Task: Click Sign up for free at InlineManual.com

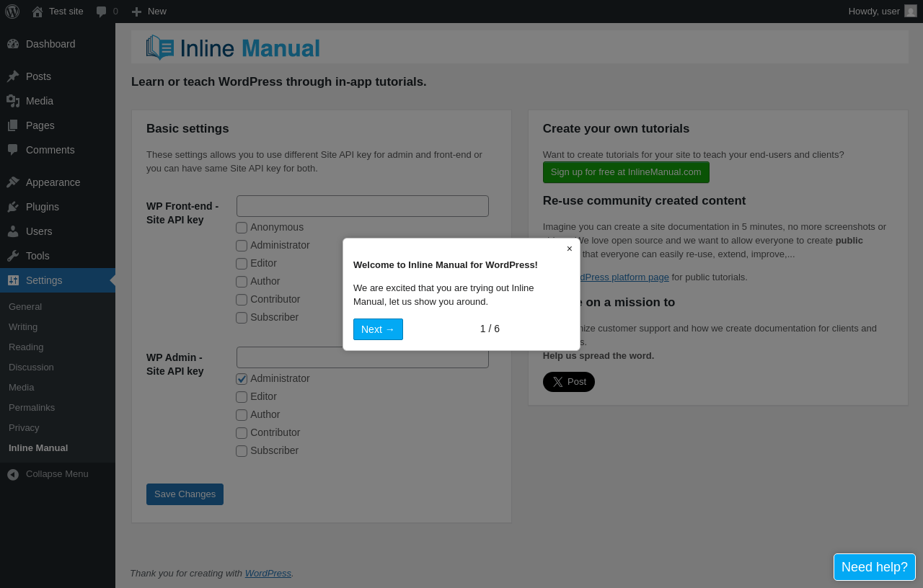Action: [626, 172]
